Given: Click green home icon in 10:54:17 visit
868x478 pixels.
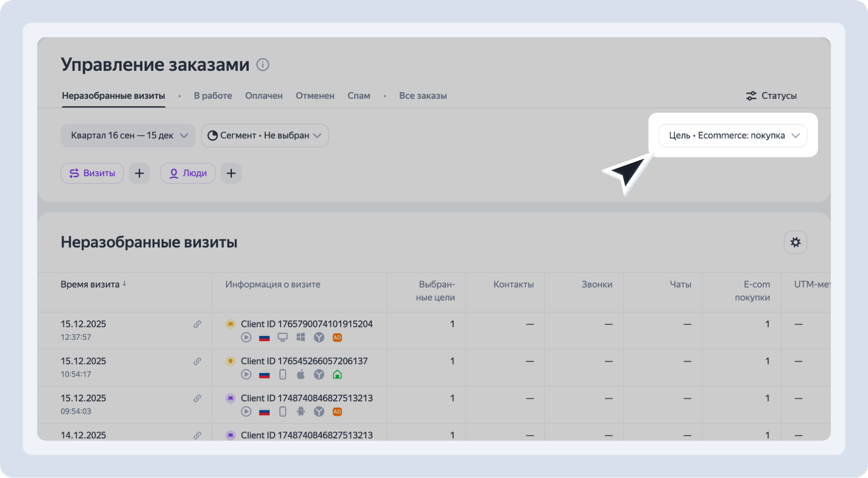Looking at the screenshot, I should (x=337, y=375).
